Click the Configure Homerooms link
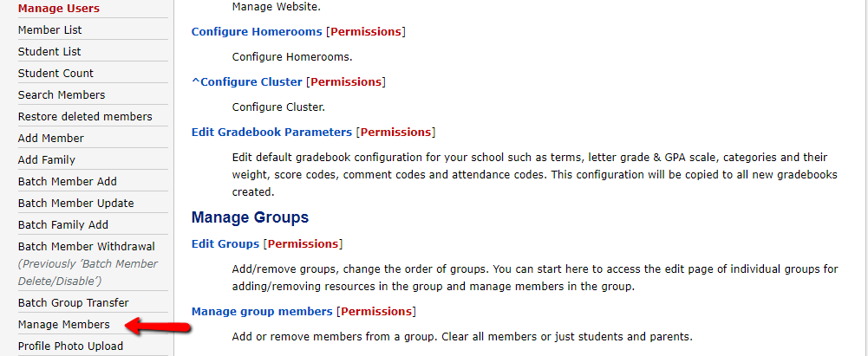The height and width of the screenshot is (356, 868). 257,31
